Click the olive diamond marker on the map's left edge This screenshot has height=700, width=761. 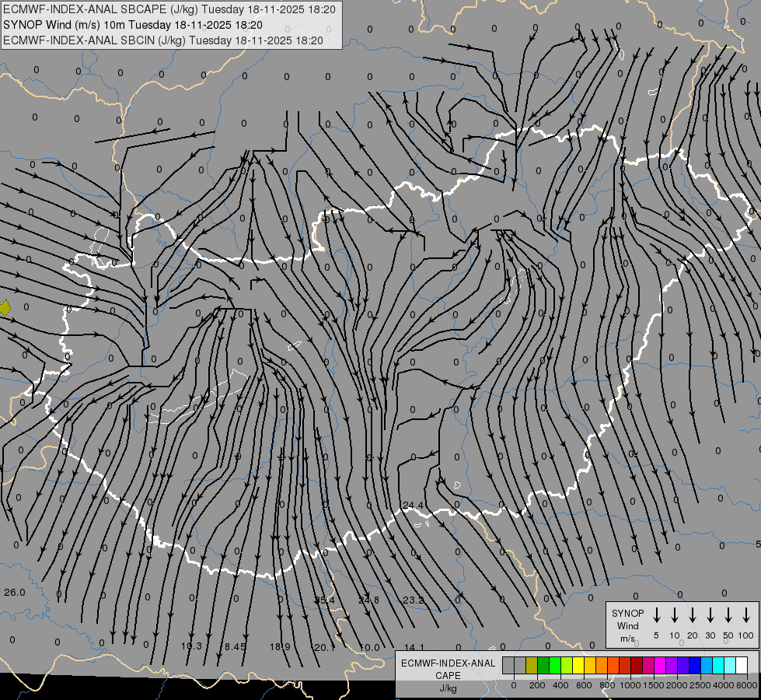[x=5, y=308]
